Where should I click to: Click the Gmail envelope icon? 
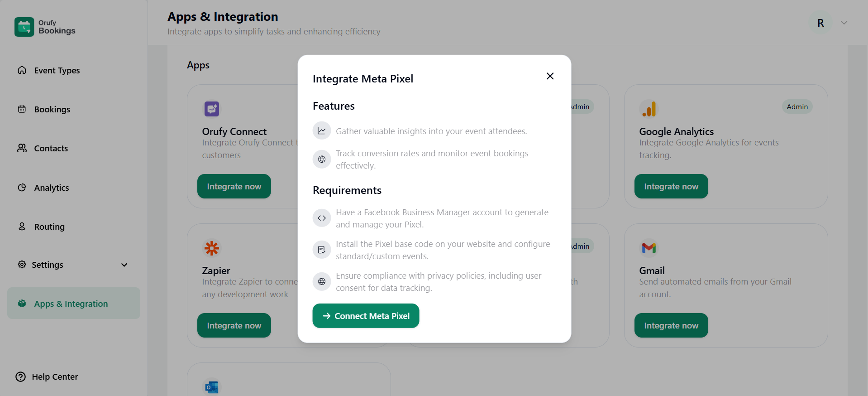pos(649,248)
